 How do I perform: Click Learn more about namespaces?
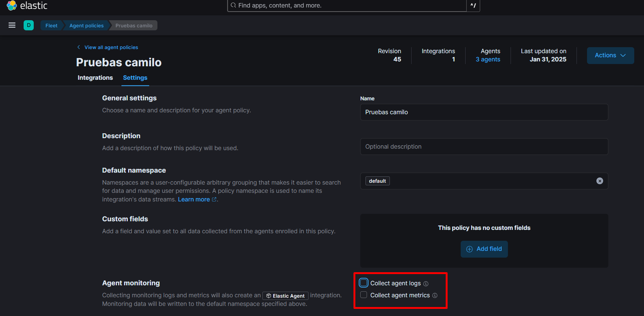pos(194,200)
